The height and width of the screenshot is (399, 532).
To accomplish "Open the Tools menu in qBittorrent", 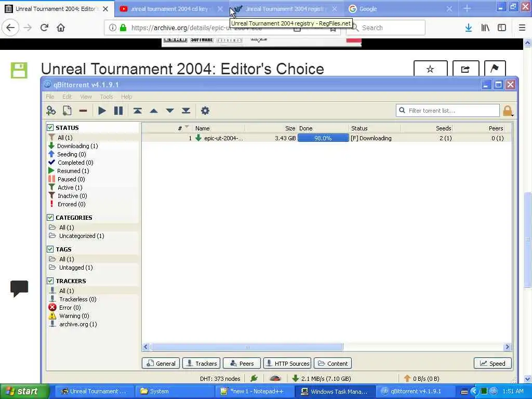I will coord(107,97).
